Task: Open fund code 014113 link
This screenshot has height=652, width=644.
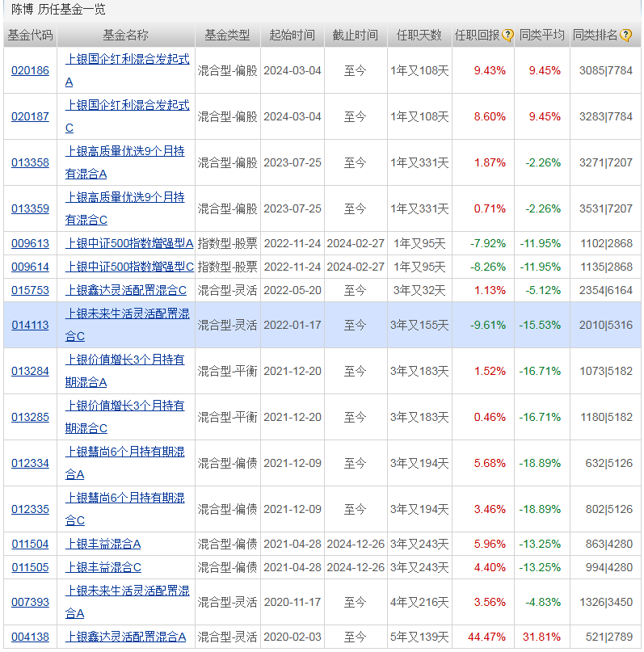Action: coord(30,325)
